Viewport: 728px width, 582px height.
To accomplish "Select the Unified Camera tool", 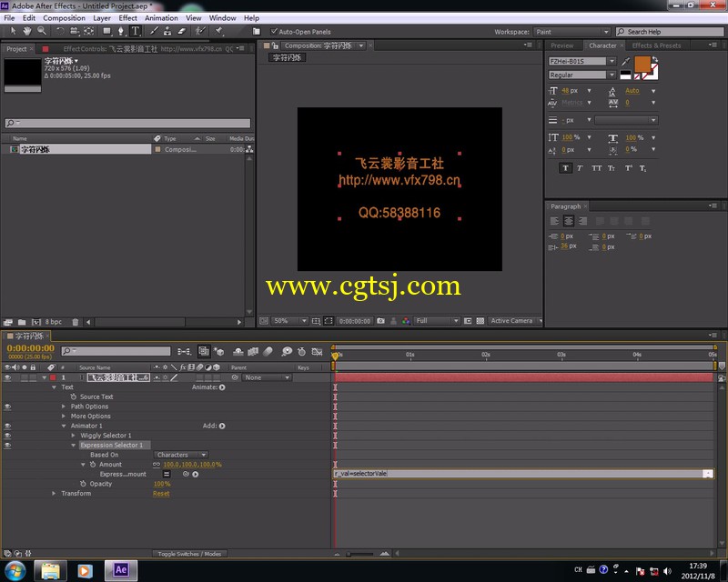I will click(x=75, y=31).
